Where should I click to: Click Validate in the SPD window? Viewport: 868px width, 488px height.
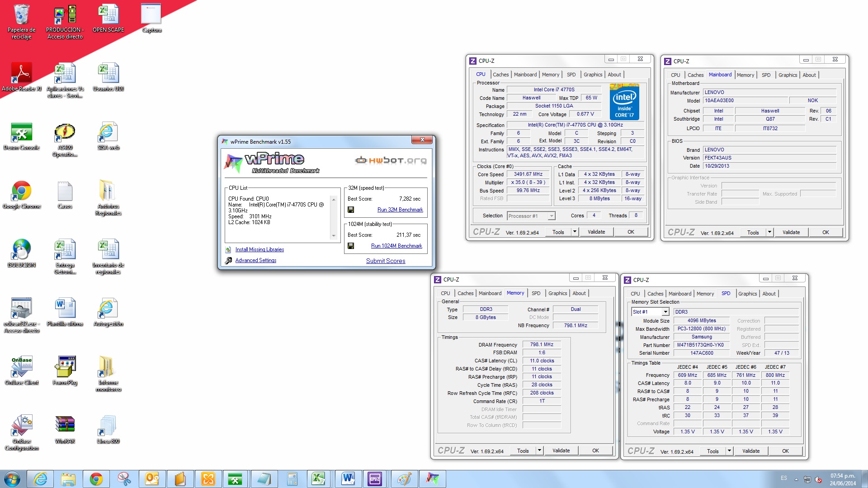pos(751,451)
